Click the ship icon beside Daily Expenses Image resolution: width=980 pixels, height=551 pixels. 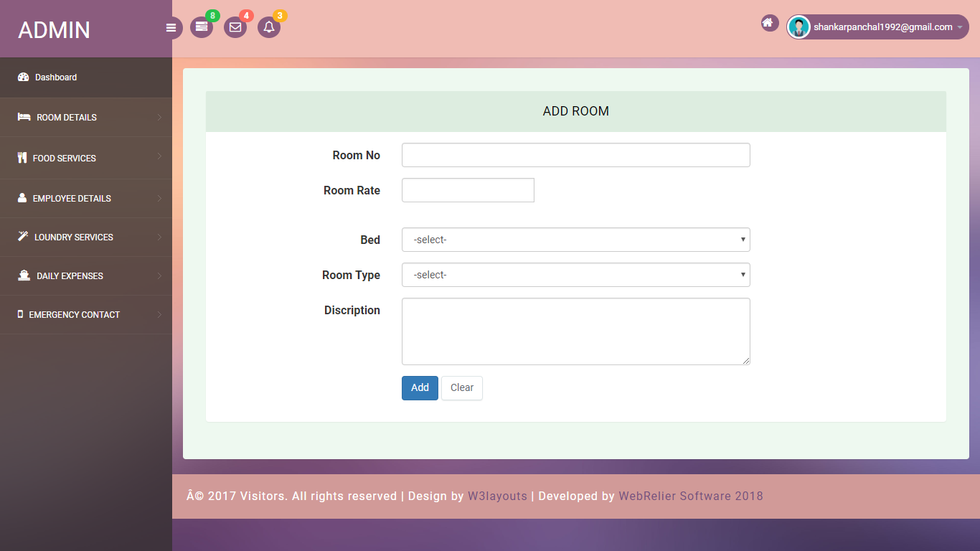click(24, 275)
